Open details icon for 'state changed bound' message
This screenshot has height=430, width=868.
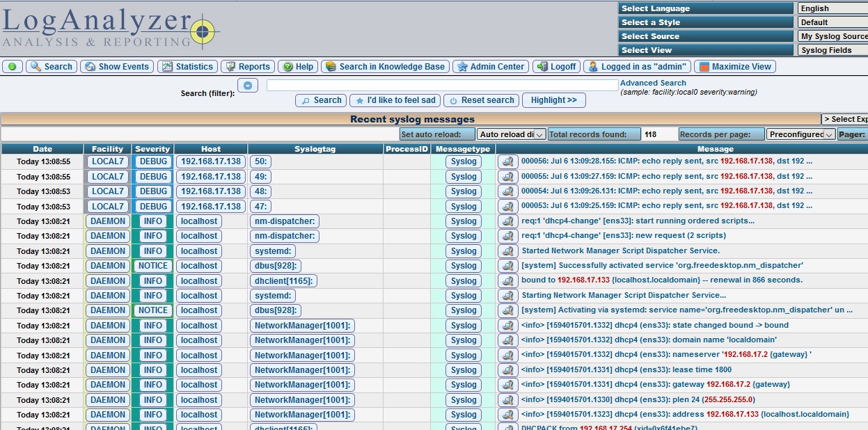(x=508, y=326)
